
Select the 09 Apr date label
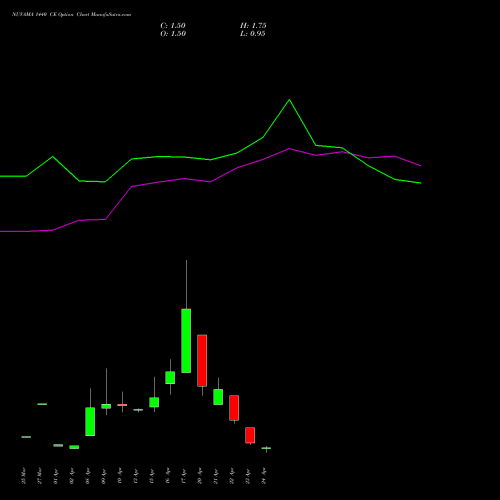click(x=103, y=476)
